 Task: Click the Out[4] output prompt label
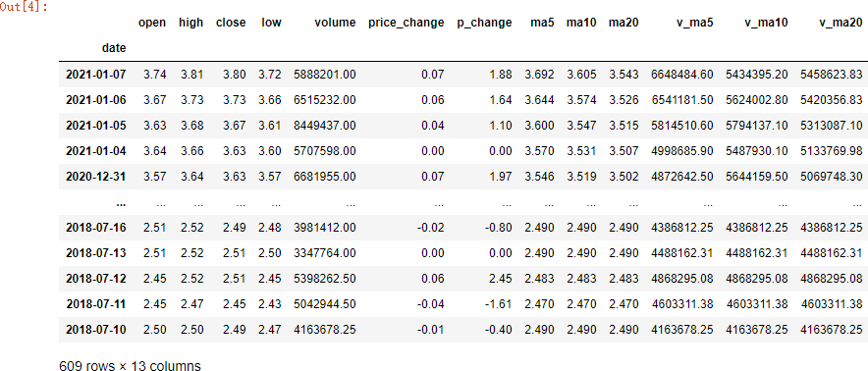[24, 7]
